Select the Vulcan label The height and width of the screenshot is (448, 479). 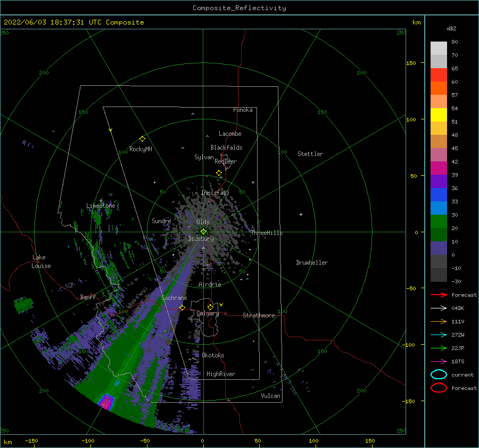coord(270,396)
